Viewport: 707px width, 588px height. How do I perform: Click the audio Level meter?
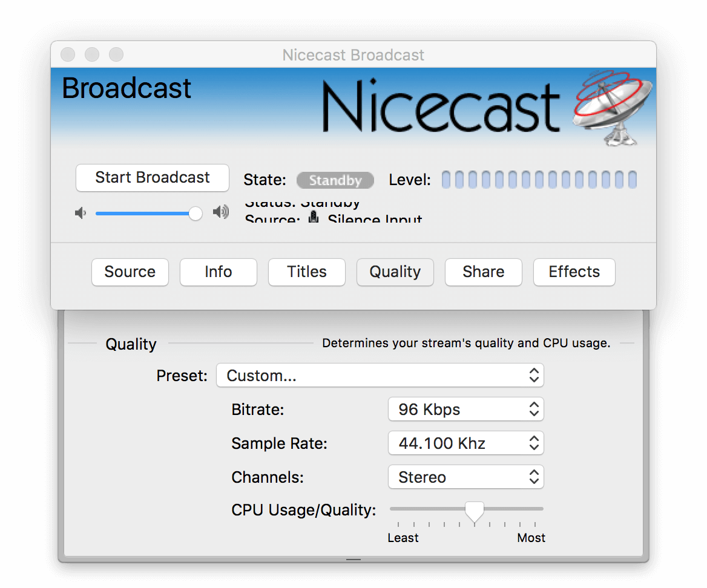[x=539, y=179]
